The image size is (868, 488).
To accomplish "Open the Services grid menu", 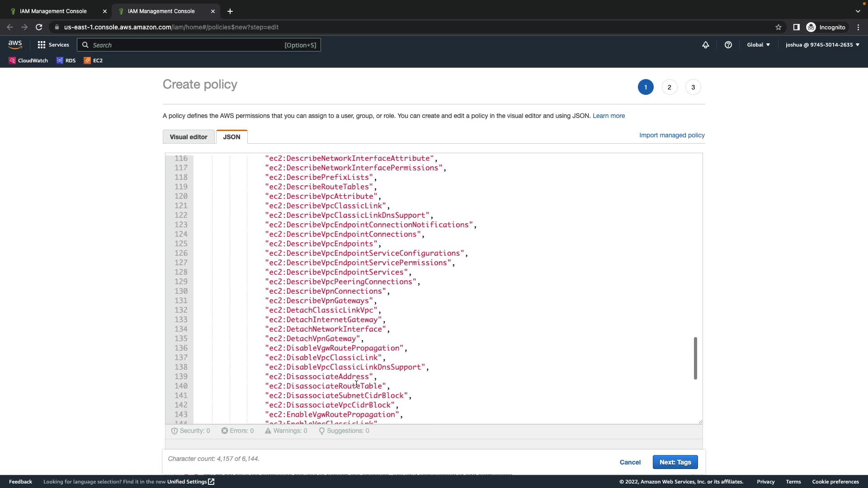I will click(53, 45).
